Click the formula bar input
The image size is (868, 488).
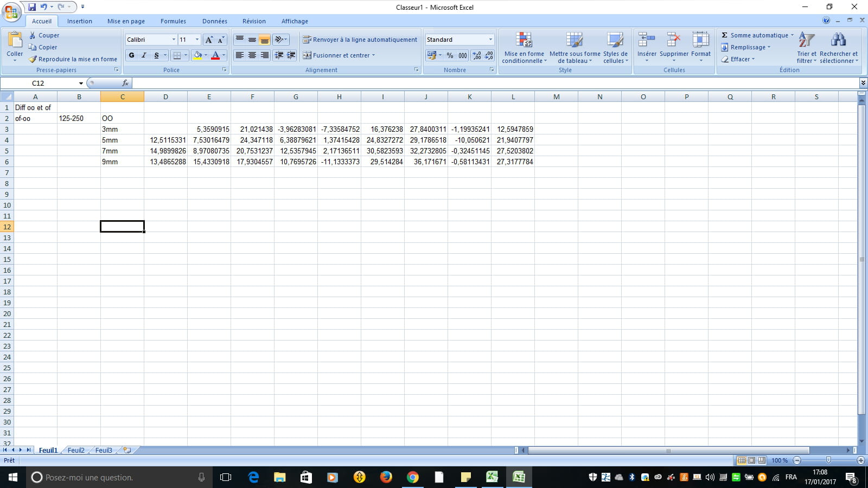(495, 83)
